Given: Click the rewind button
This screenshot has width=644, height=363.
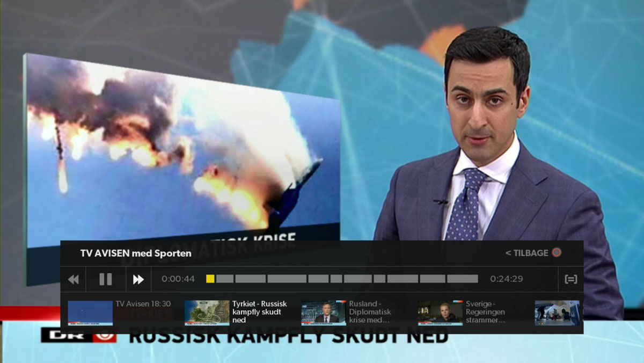Looking at the screenshot, I should point(74,279).
